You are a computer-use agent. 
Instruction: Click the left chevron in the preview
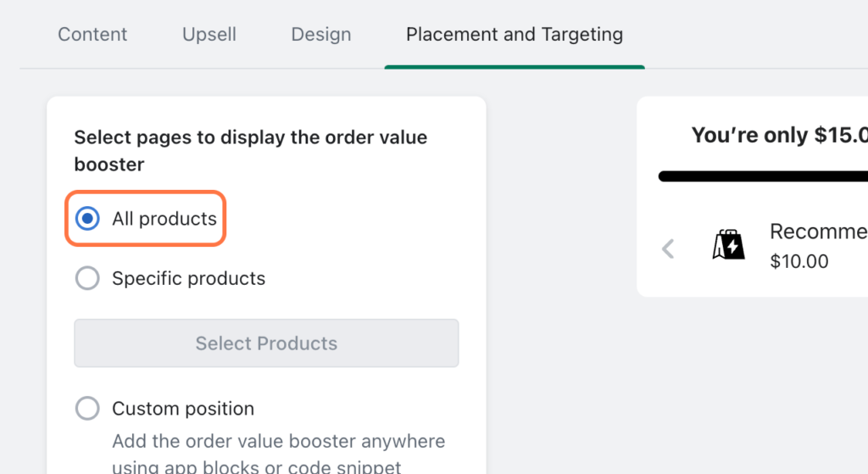pyautogui.click(x=668, y=248)
